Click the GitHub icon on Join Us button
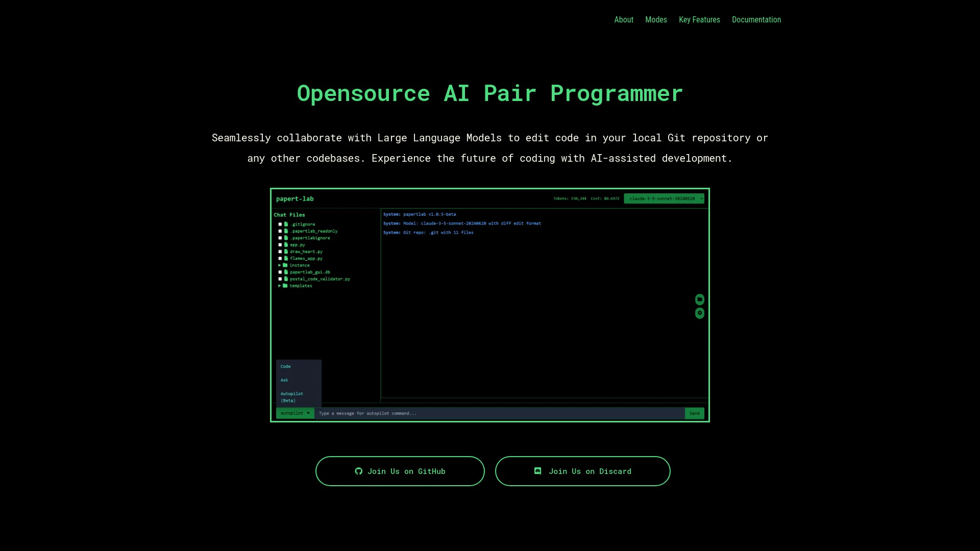The width and height of the screenshot is (980, 551). point(359,471)
